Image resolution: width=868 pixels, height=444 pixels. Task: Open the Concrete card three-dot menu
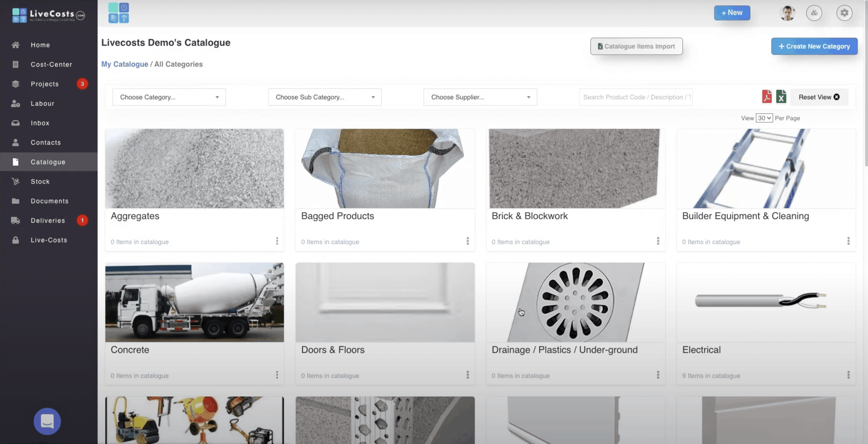[x=277, y=375]
